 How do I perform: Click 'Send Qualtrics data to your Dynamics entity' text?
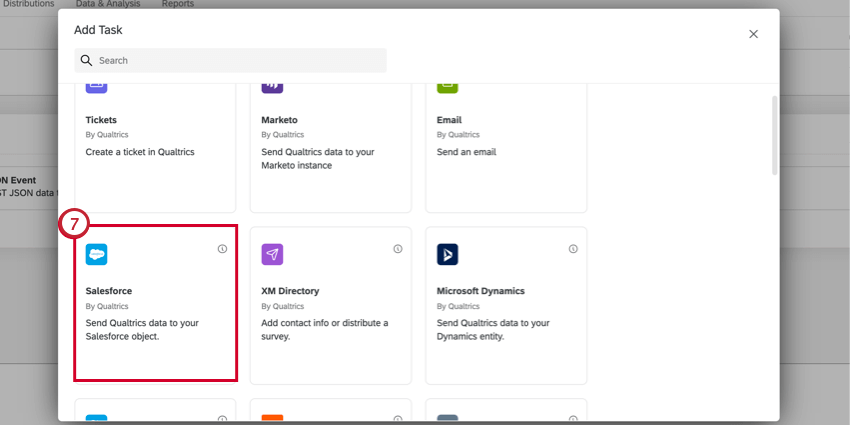(x=493, y=330)
